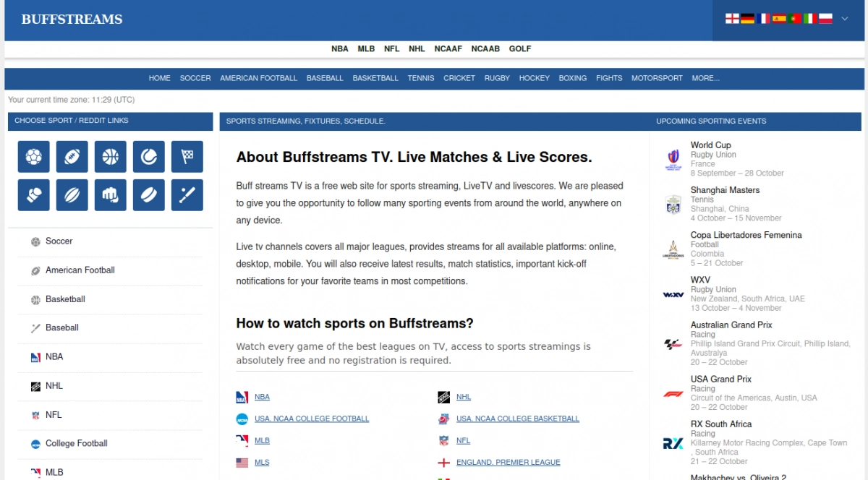Switch language via the Italian flag
This screenshot has height=480, width=868.
810,19
